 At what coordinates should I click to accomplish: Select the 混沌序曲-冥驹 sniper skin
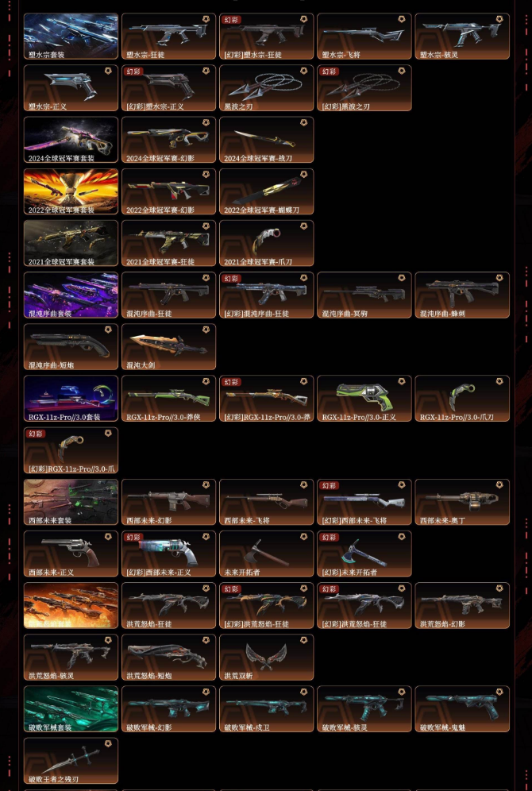pyautogui.click(x=364, y=295)
